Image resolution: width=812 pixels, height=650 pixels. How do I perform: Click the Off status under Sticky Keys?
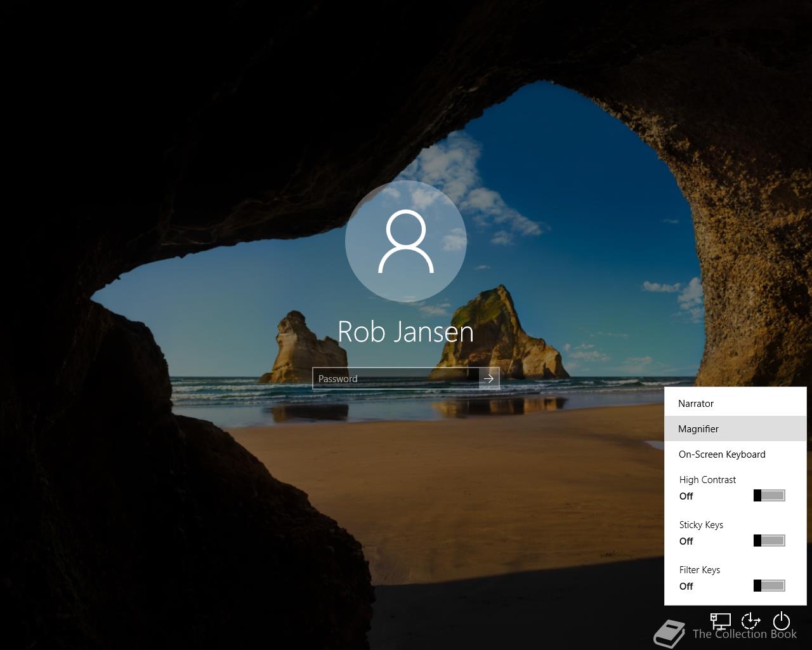[686, 541]
